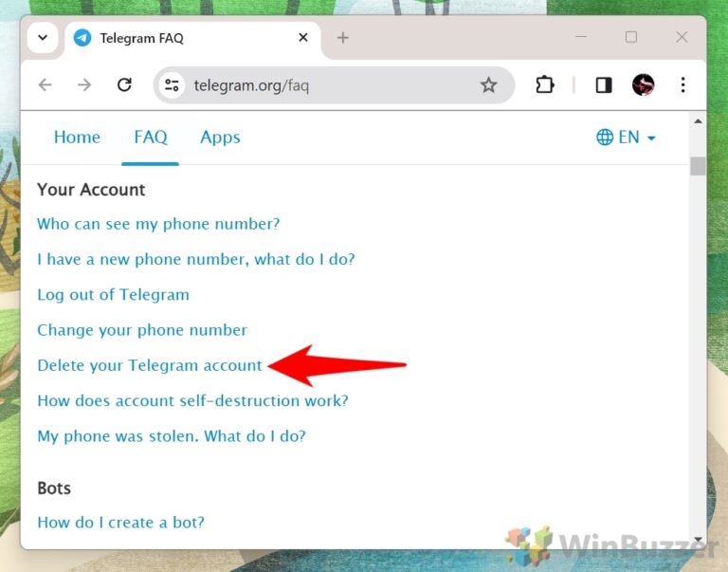Open 'Change your phone number' link
The height and width of the screenshot is (572, 728).
click(142, 330)
